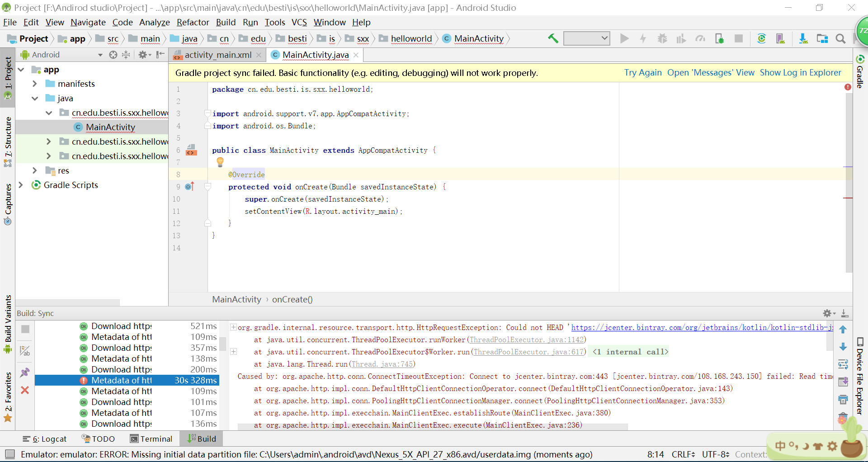Screen dimensions: 868x462
Task: Expand the manifests folder
Action: point(35,84)
